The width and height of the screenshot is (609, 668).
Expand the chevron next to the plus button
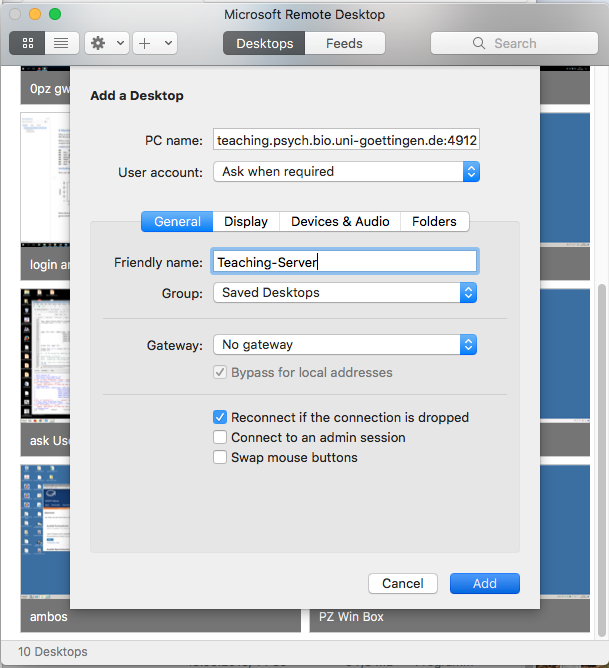(x=168, y=43)
